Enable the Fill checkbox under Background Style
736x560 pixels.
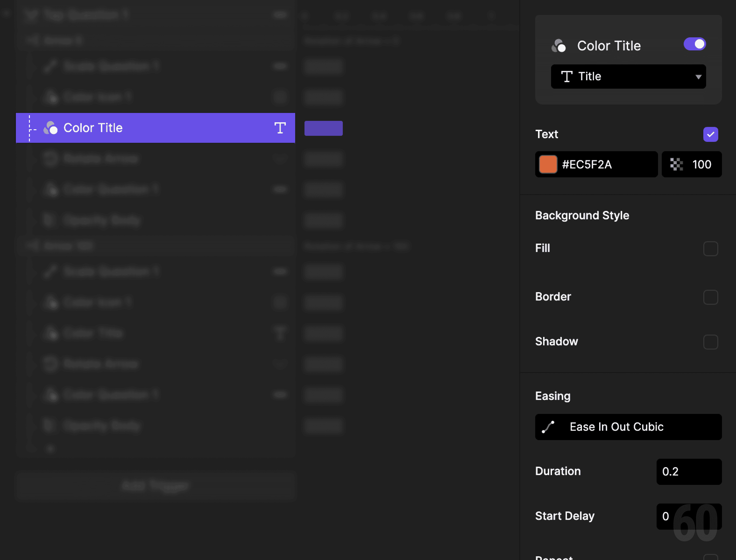711,248
